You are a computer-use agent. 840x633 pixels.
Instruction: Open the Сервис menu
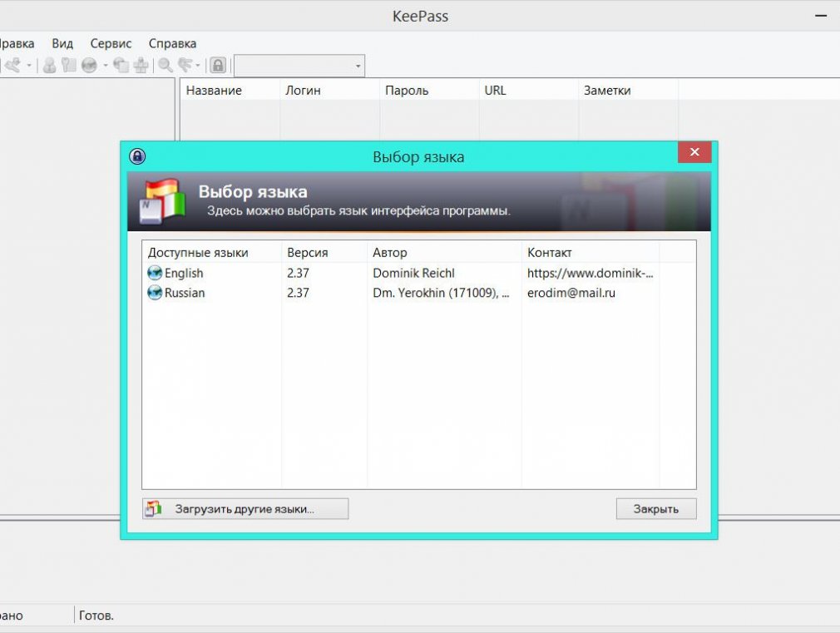click(111, 43)
